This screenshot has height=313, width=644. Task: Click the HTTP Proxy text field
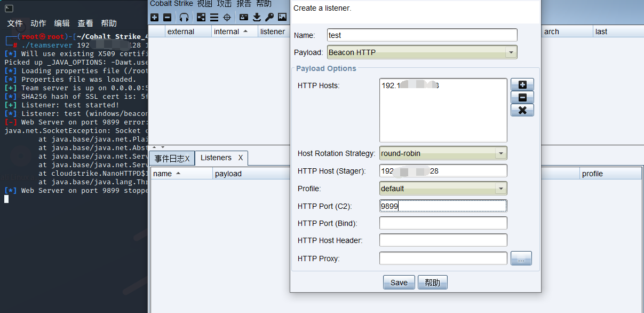coord(443,259)
